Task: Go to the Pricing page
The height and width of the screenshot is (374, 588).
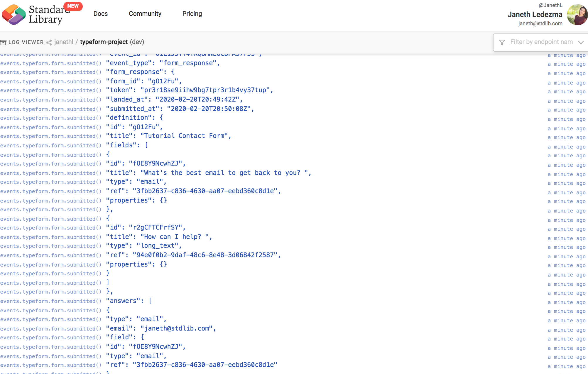Action: point(192,14)
